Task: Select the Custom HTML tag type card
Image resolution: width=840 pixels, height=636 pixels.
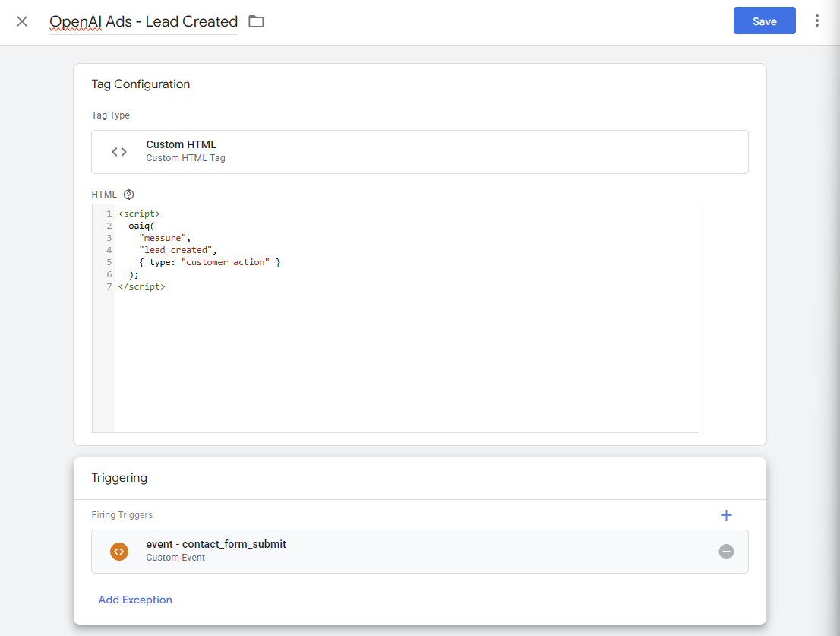Action: coord(420,152)
